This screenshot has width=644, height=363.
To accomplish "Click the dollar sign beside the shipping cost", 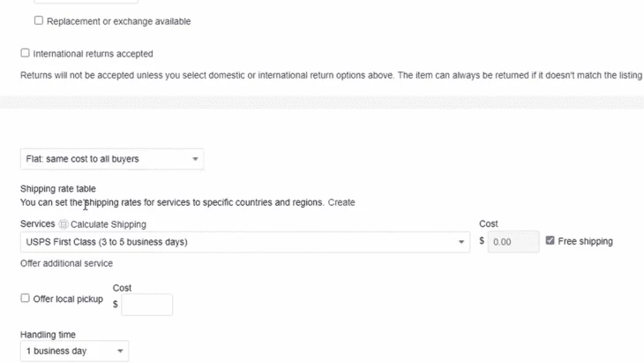I will [482, 241].
